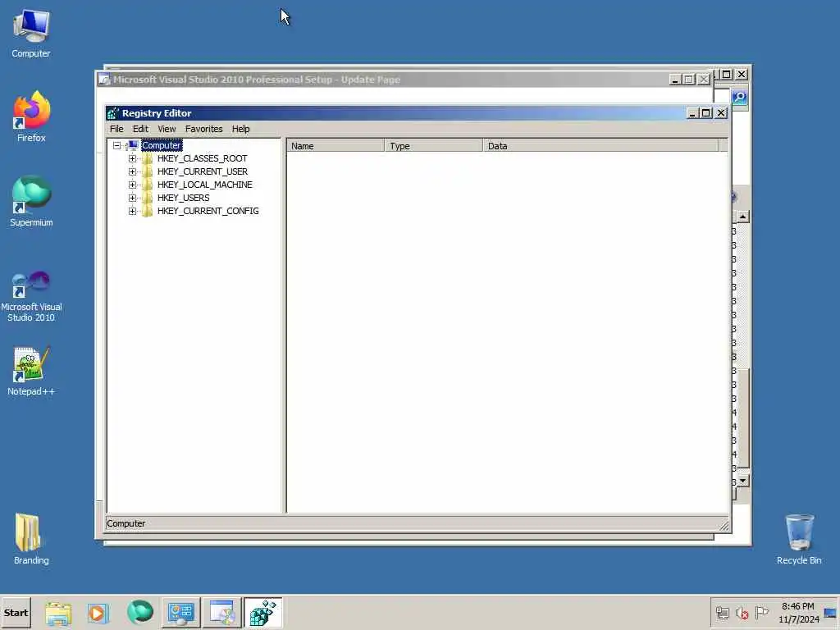Select the HKEY_CURRENT_CONFIG tree label
Viewport: 840px width, 630px height.
click(x=208, y=211)
